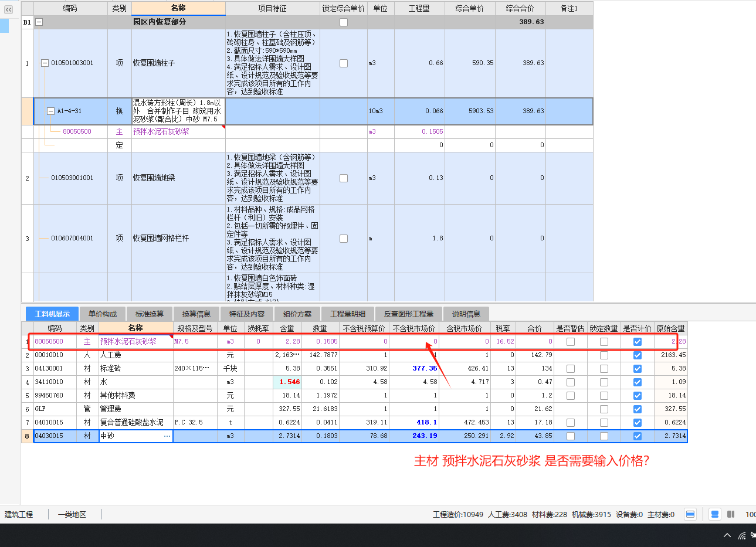Tick 是否暂估 for 中砂 row
The width and height of the screenshot is (756, 547).
click(571, 436)
